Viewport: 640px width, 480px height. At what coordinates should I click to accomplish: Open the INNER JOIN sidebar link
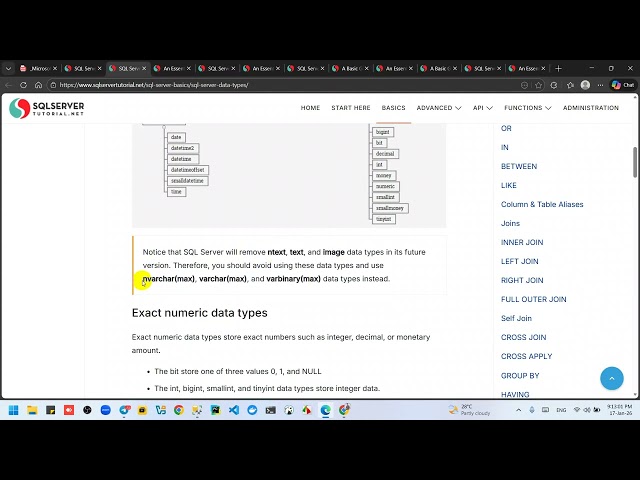pos(522,242)
